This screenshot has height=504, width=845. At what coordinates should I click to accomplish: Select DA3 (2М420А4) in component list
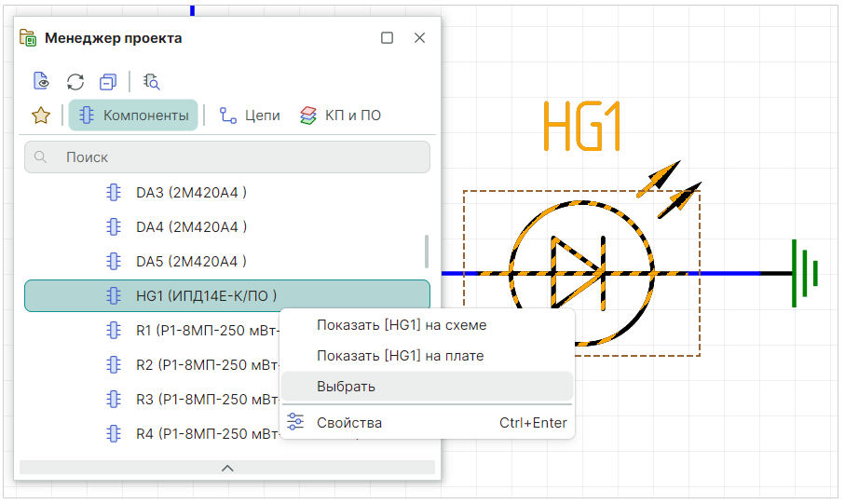tap(191, 193)
